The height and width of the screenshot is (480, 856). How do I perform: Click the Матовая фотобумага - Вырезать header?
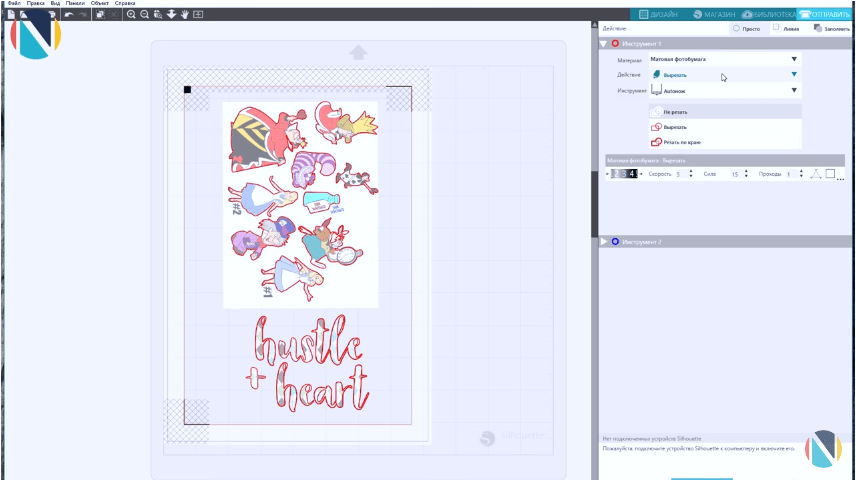725,161
